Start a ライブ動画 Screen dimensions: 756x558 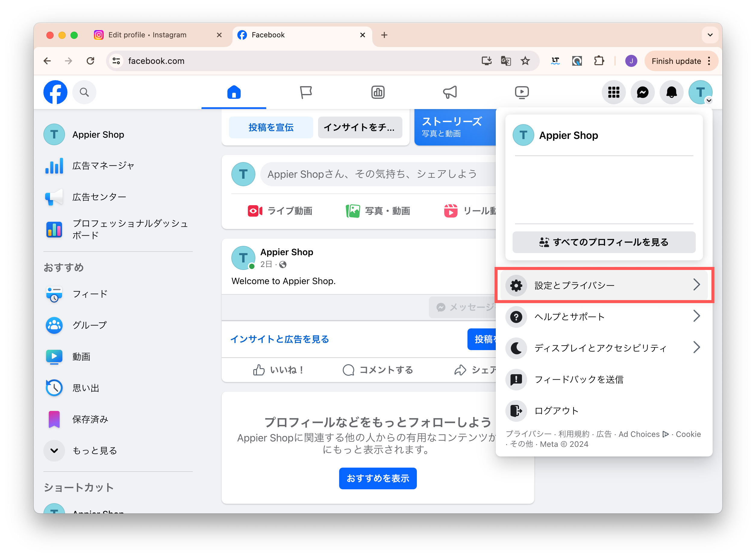pyautogui.click(x=280, y=211)
